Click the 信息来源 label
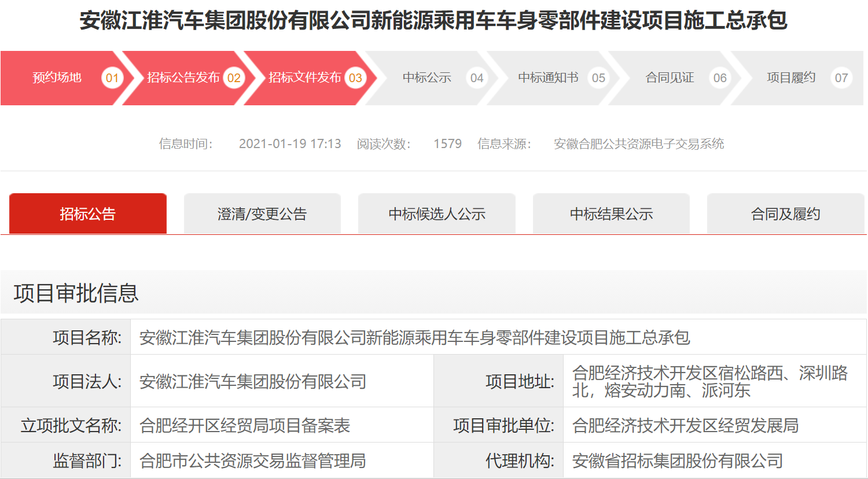This screenshot has width=868, height=479. tap(504, 143)
